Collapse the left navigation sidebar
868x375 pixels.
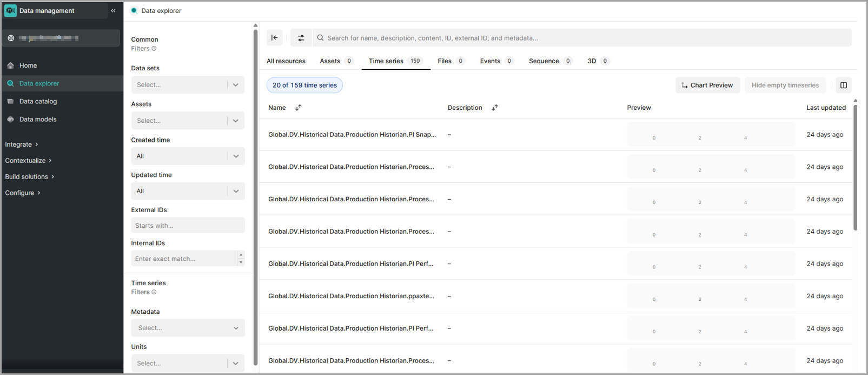pos(113,11)
